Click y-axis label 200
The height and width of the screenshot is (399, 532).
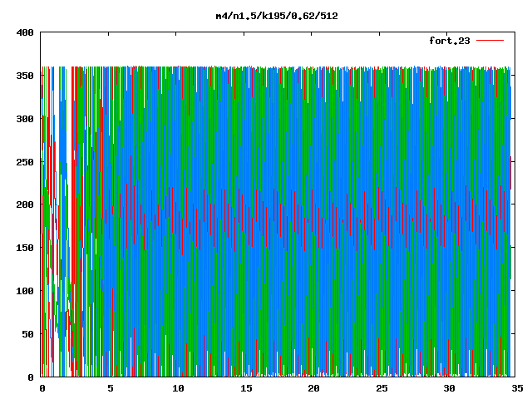click(25, 204)
